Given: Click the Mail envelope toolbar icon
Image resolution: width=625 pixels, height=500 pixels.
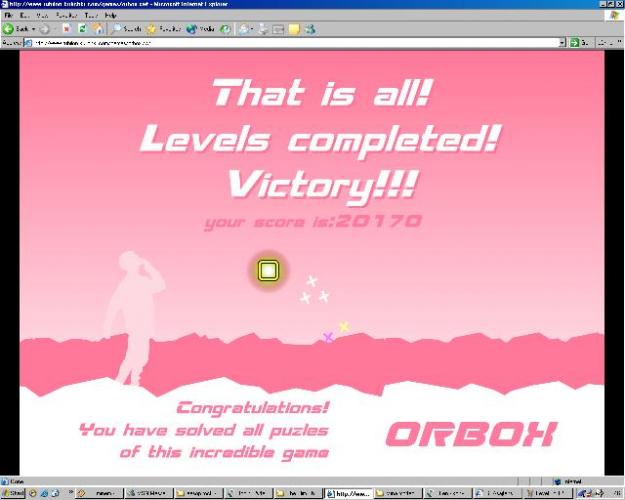Looking at the screenshot, I should 244,29.
